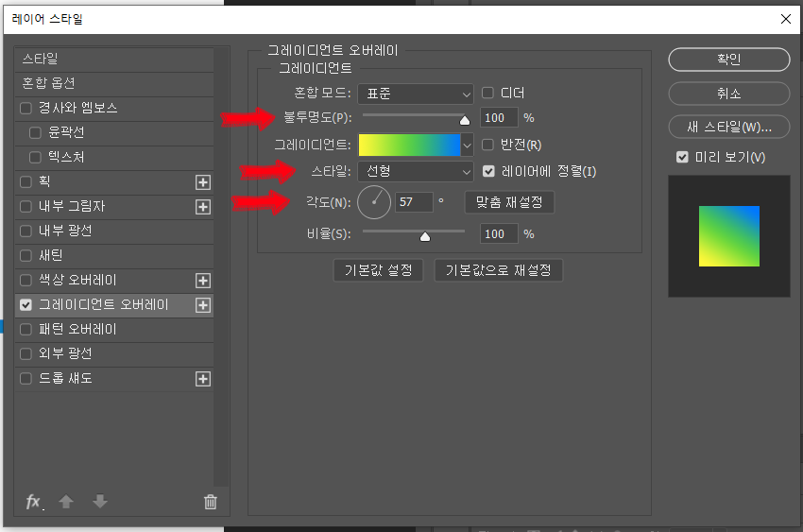Open the 스타일 선형 dropdown

coord(416,171)
